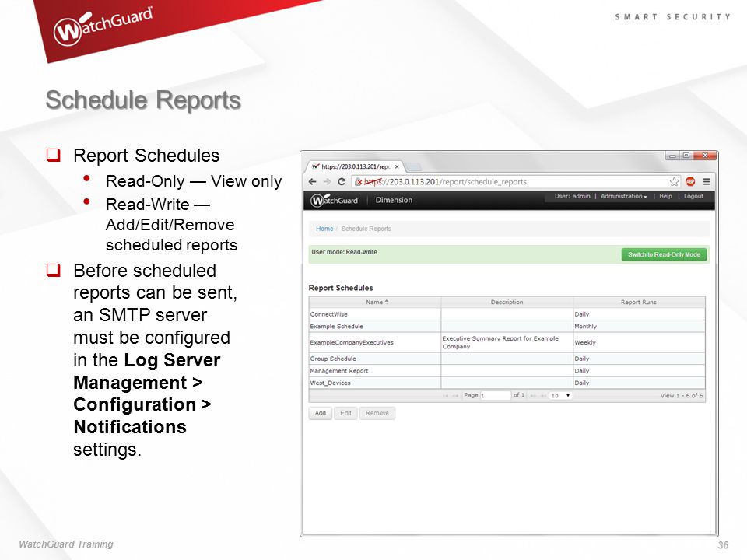The image size is (747, 560).
Task: Click the browser forward arrow
Action: tap(327, 181)
